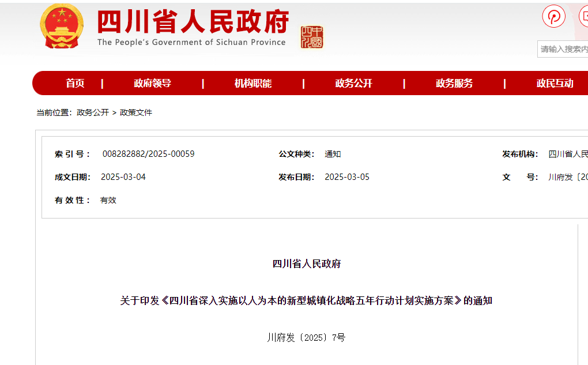
Task: Click the 发布日期 value 2025-03-05
Action: 347,177
